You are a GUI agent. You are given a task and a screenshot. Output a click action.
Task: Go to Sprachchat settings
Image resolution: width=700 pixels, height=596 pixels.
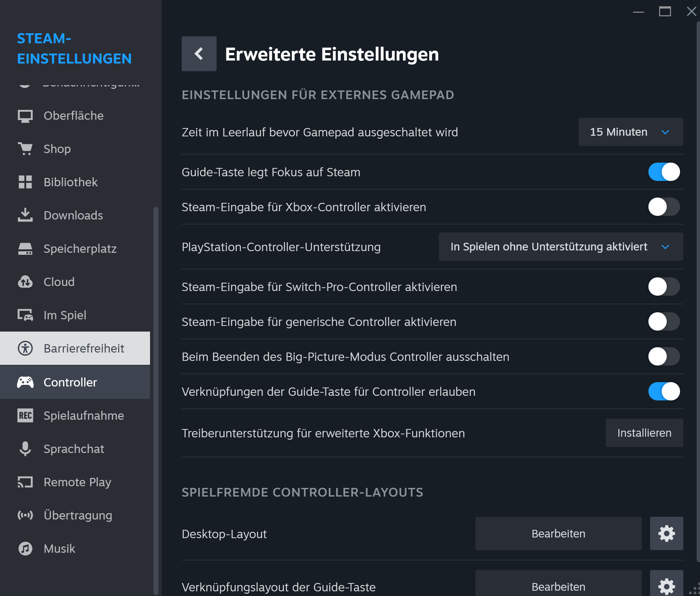(x=75, y=449)
